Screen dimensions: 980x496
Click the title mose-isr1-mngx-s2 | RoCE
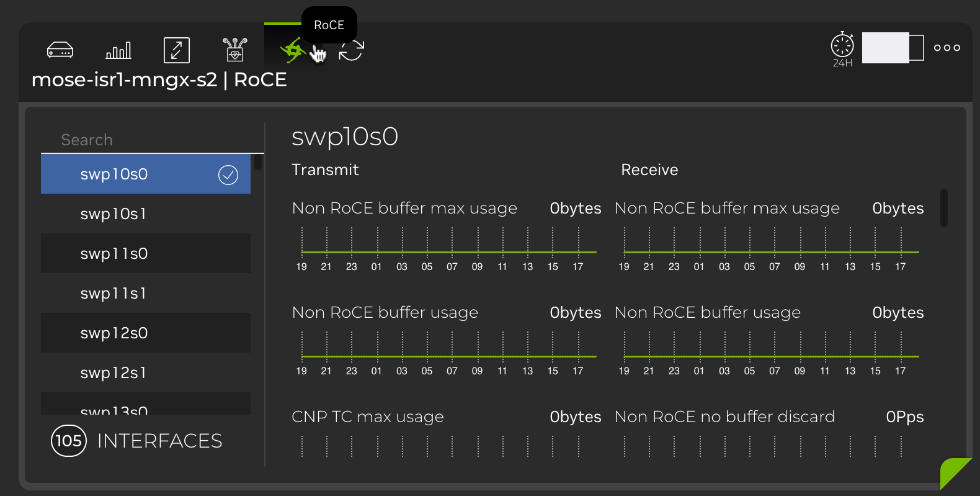159,79
